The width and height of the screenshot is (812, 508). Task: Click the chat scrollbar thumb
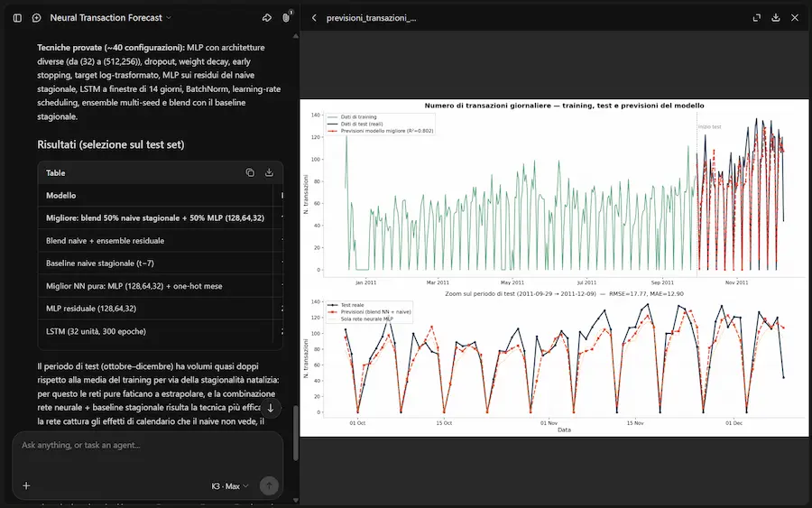pyautogui.click(x=296, y=433)
